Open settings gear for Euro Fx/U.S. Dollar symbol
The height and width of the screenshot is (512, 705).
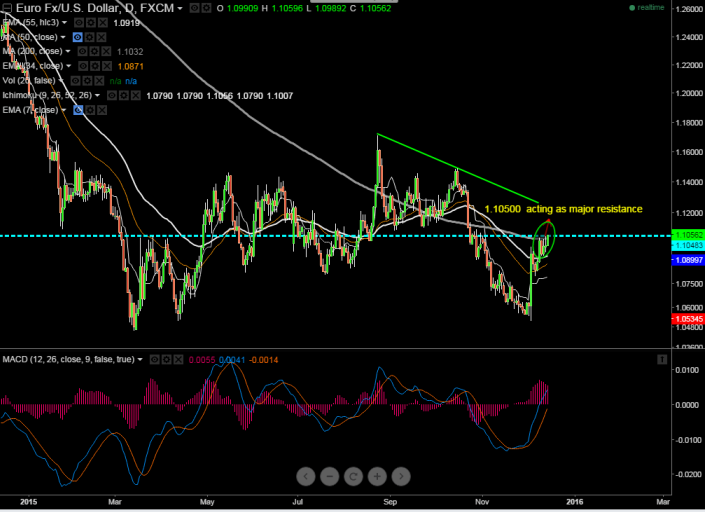click(x=206, y=8)
